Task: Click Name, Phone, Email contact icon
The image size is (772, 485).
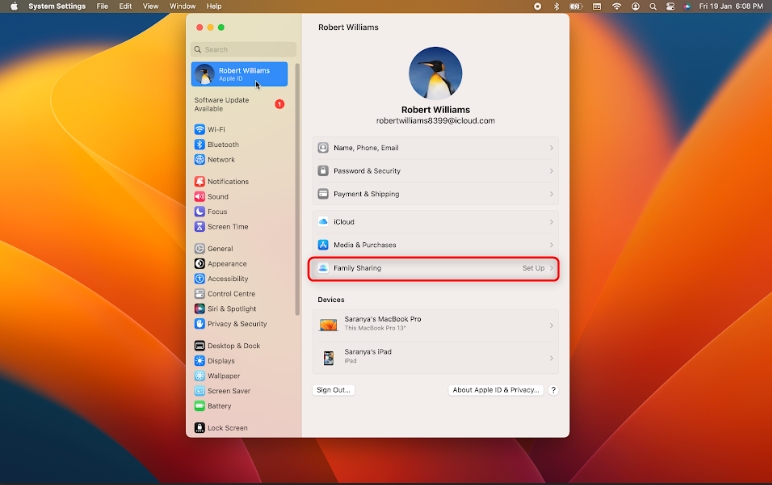Action: click(x=323, y=148)
